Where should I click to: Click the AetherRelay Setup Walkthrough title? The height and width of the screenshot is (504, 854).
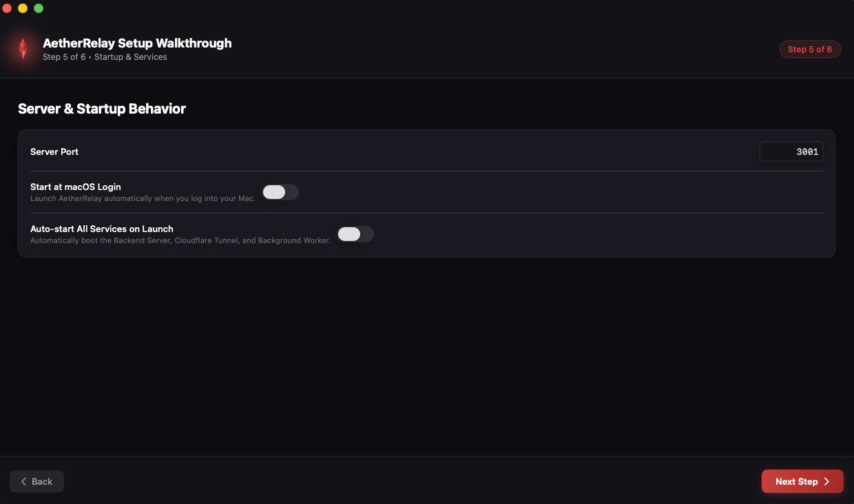click(137, 43)
